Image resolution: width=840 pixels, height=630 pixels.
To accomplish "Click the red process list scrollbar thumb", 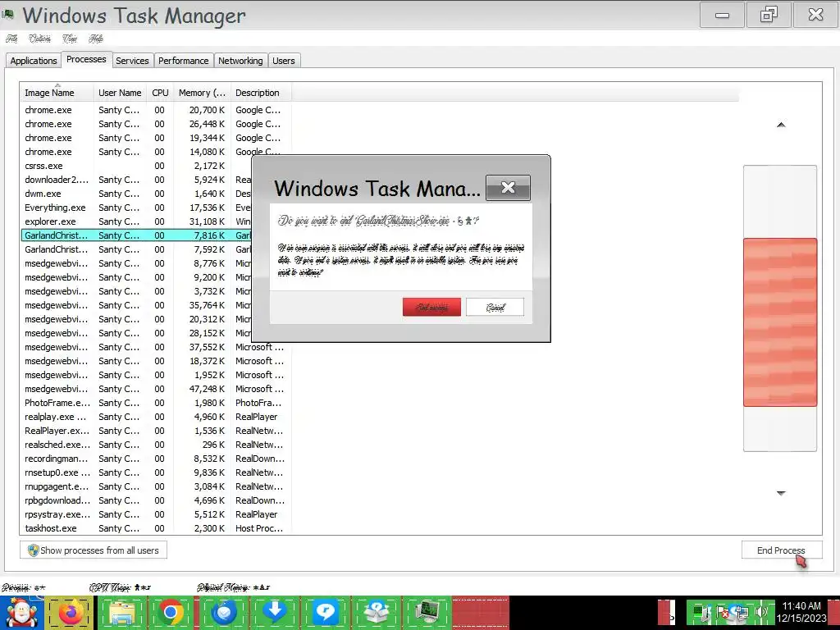I will pos(780,322).
